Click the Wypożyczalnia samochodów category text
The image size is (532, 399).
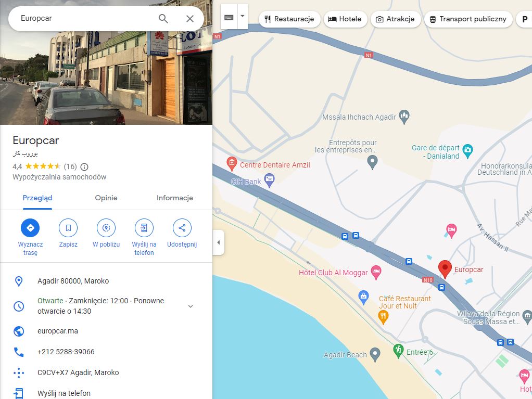point(59,177)
